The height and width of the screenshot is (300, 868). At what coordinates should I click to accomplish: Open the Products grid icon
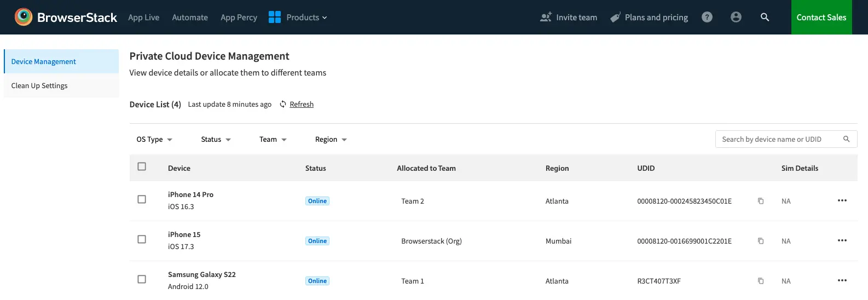click(x=275, y=17)
